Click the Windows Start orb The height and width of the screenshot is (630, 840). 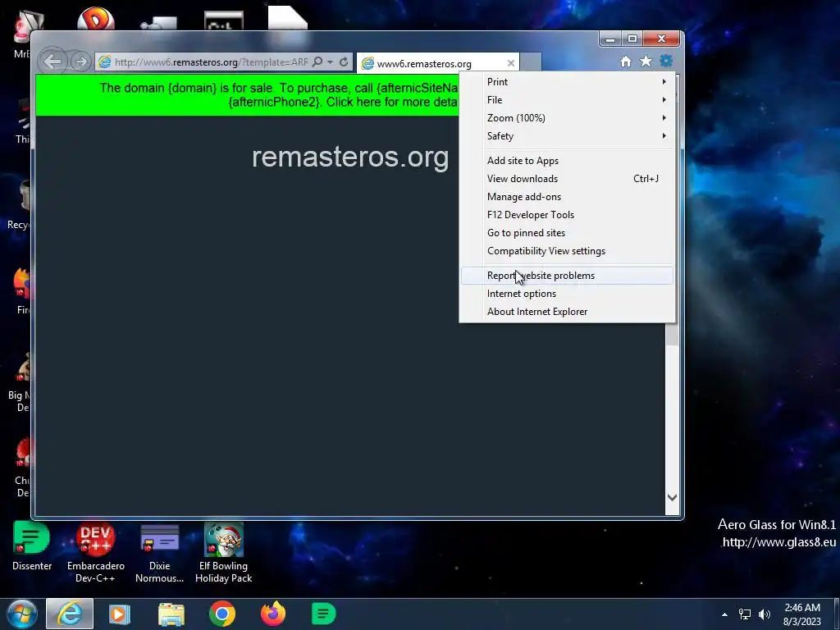(22, 614)
